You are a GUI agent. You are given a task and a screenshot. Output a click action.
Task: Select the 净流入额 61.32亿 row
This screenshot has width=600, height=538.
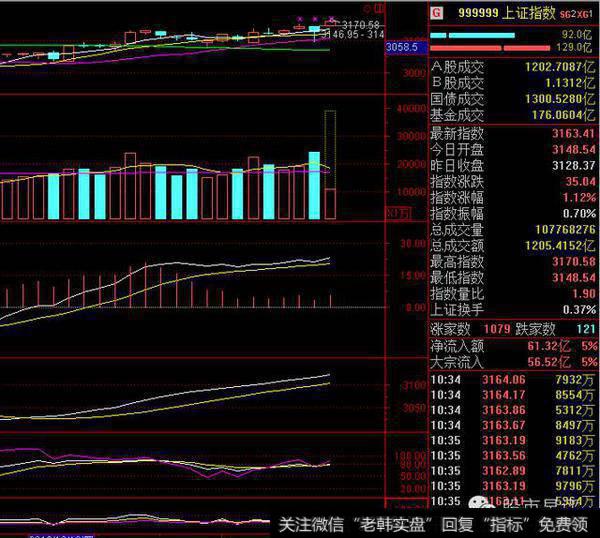pyautogui.click(x=513, y=345)
